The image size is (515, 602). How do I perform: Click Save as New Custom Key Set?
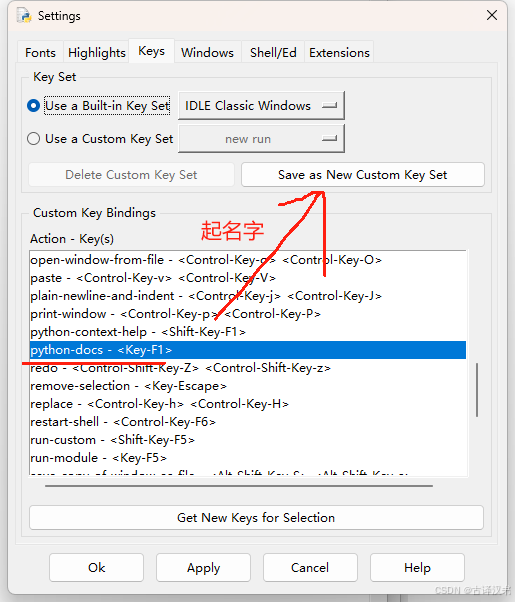[363, 175]
